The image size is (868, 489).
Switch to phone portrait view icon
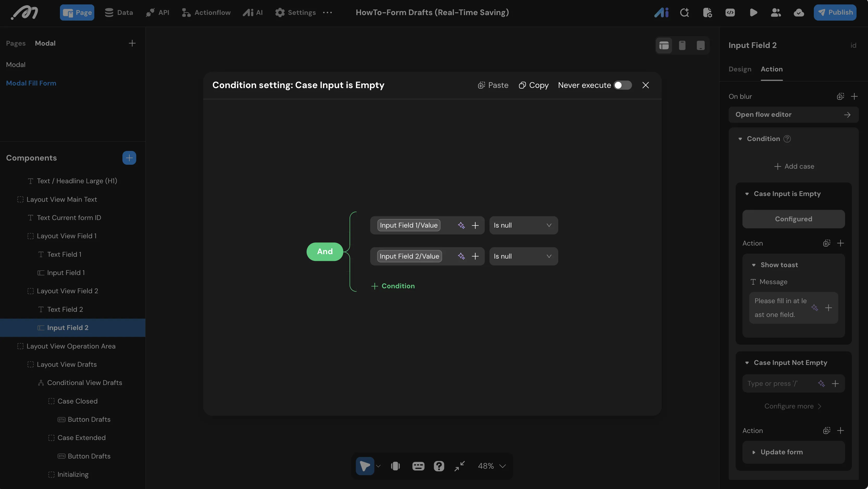point(682,45)
